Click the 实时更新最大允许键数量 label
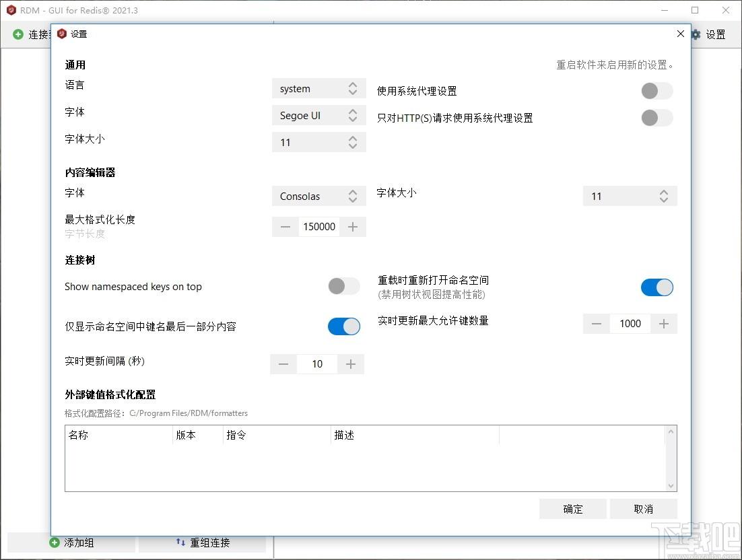This screenshot has height=560, width=742. (x=433, y=320)
